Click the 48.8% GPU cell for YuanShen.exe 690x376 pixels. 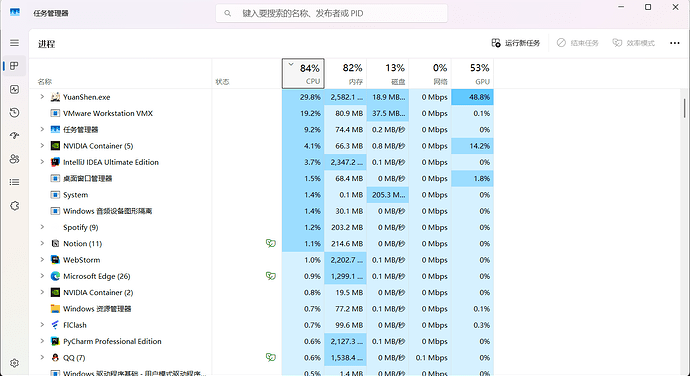[x=472, y=97]
